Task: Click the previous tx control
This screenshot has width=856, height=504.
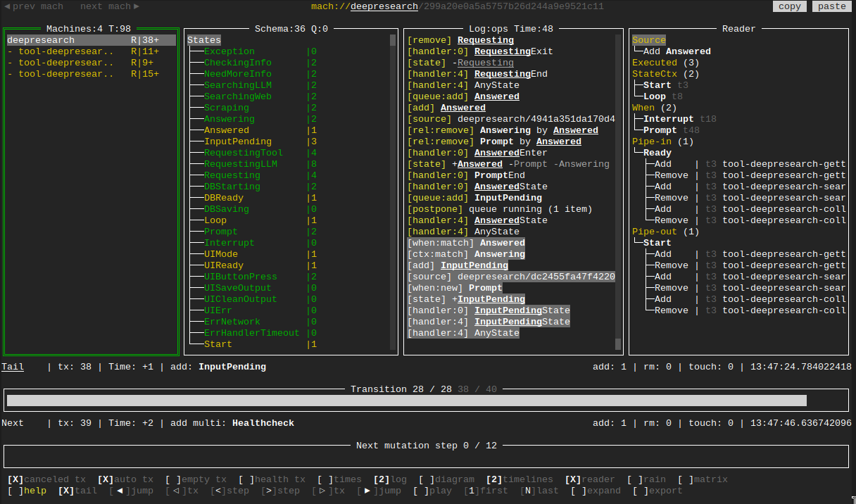Action: [182, 491]
